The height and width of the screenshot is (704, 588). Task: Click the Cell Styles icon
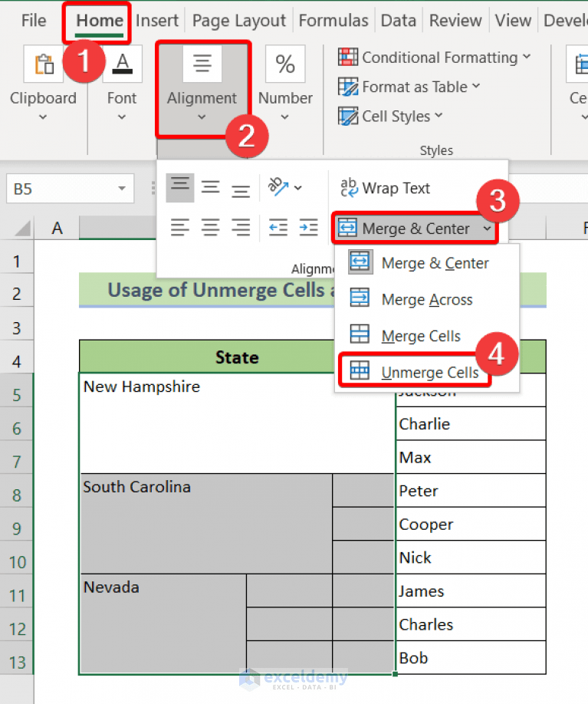347,116
